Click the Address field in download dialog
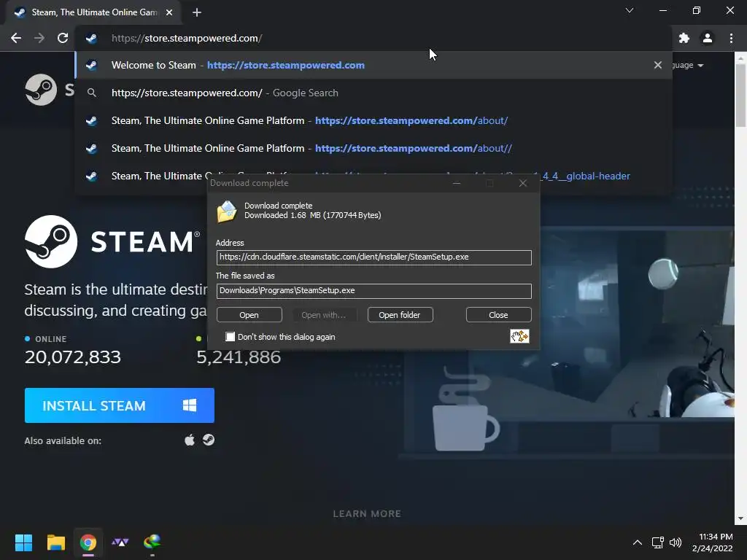The height and width of the screenshot is (560, 747). coord(374,257)
